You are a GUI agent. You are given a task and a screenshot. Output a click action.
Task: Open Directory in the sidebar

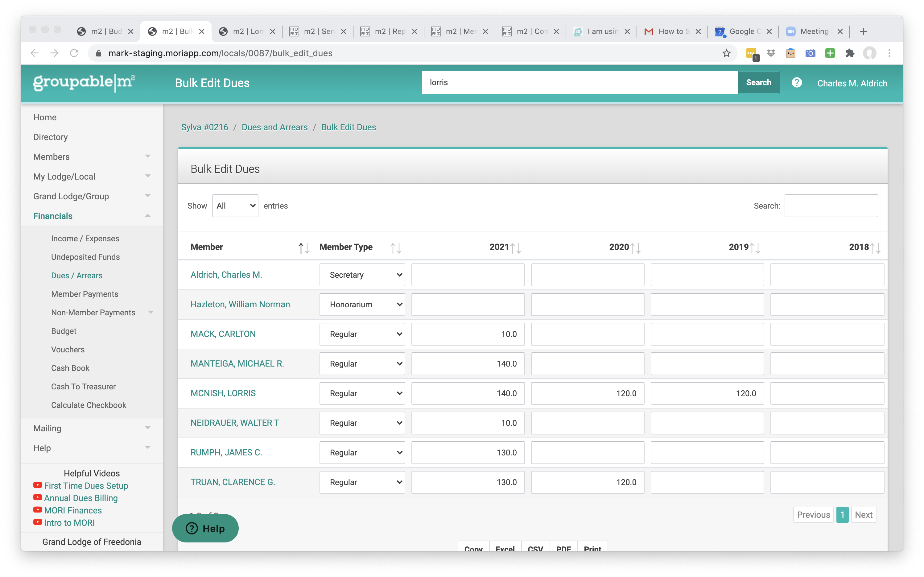50,137
